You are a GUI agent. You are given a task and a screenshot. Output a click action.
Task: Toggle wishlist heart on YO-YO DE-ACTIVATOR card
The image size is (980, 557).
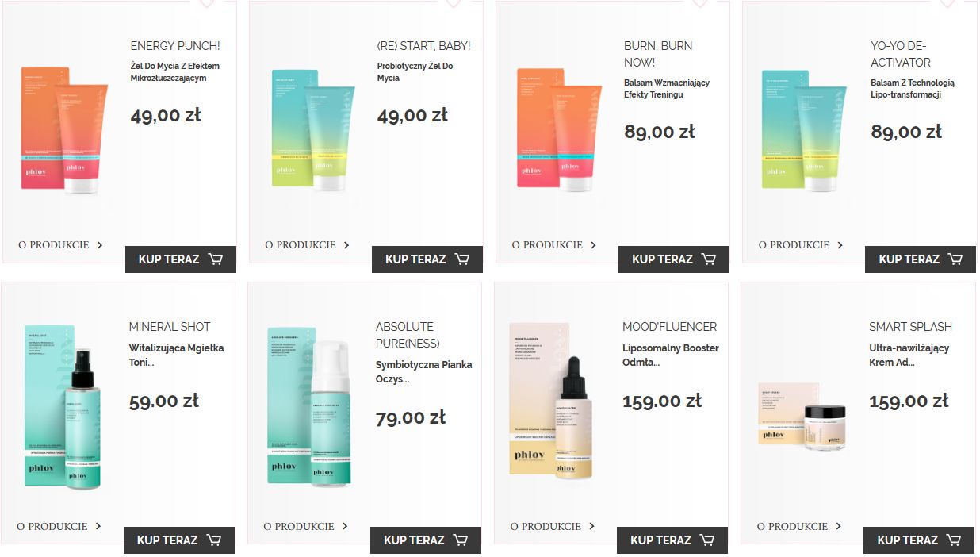coord(947,3)
